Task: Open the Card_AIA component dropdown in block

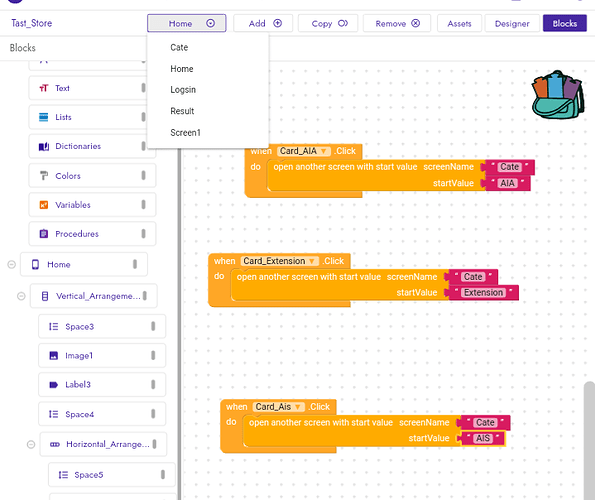Action: coord(304,151)
